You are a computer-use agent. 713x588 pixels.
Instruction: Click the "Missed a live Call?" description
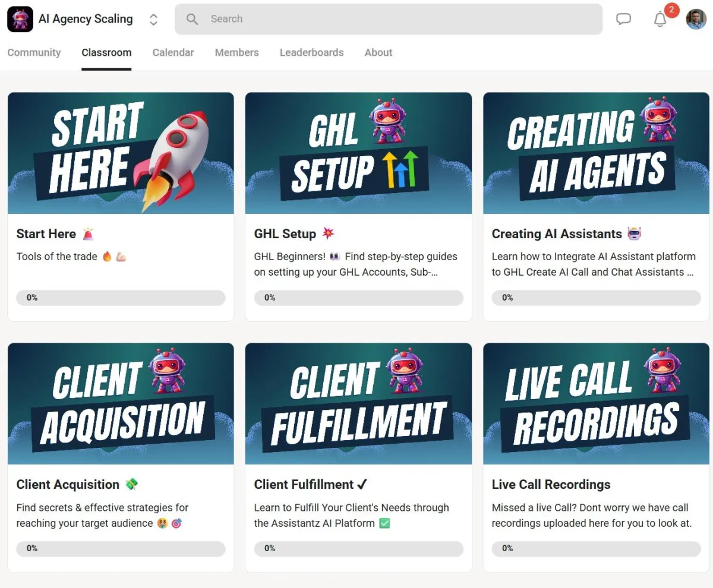click(592, 516)
